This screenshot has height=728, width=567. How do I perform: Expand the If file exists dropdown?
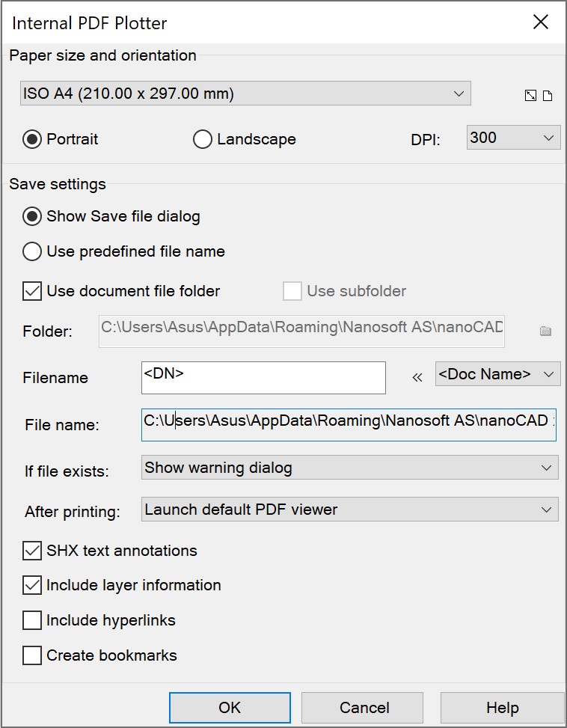click(349, 468)
